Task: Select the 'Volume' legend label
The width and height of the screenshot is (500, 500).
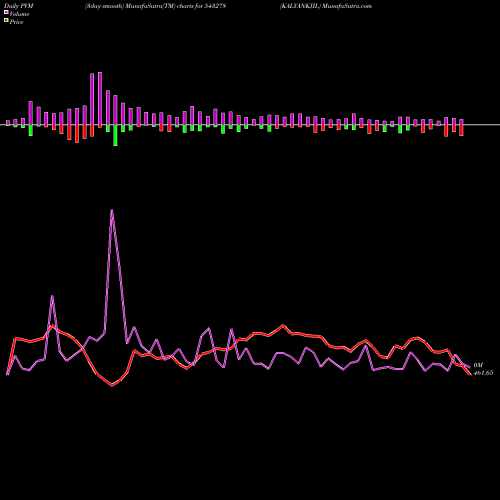Action: click(19, 14)
